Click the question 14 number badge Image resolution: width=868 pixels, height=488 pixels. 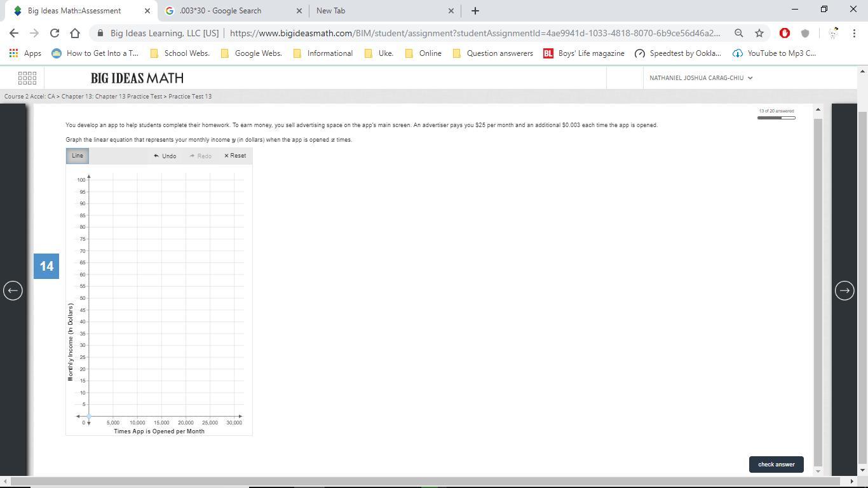pyautogui.click(x=46, y=266)
